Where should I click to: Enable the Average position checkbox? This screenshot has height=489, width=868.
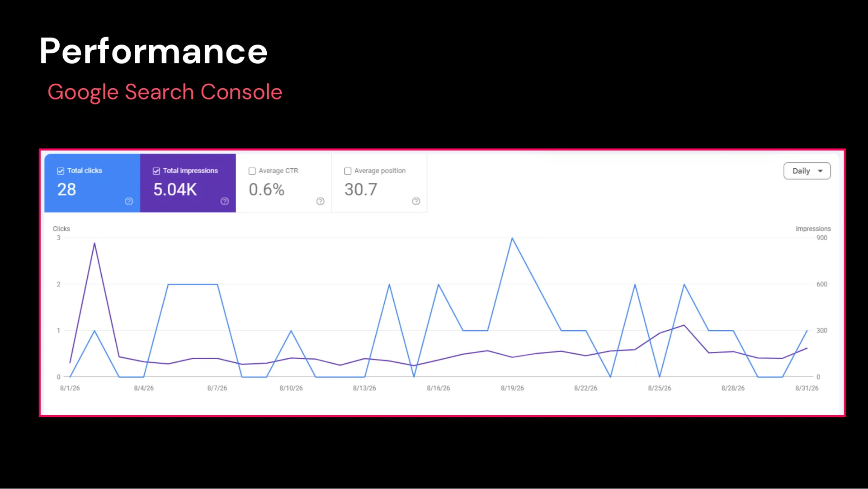[x=348, y=171]
